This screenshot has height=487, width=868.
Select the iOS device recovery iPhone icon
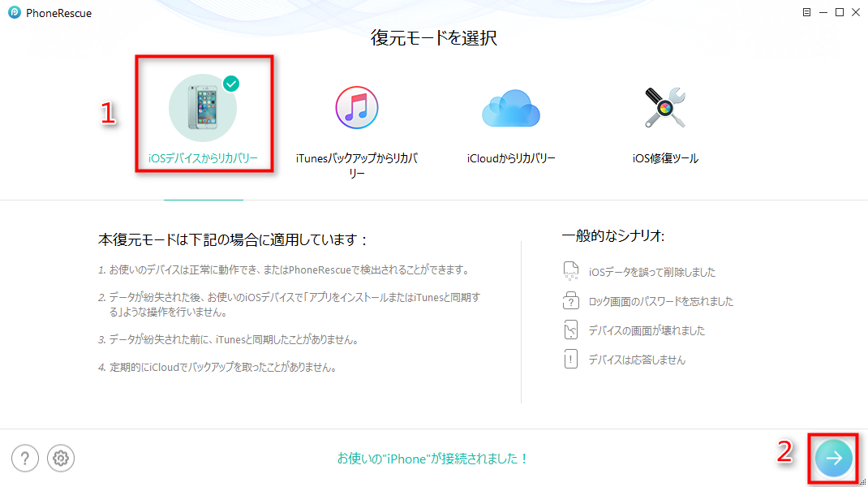point(203,108)
